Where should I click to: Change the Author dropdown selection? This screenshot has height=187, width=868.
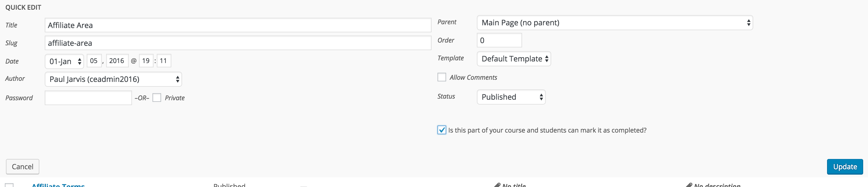[x=113, y=79]
